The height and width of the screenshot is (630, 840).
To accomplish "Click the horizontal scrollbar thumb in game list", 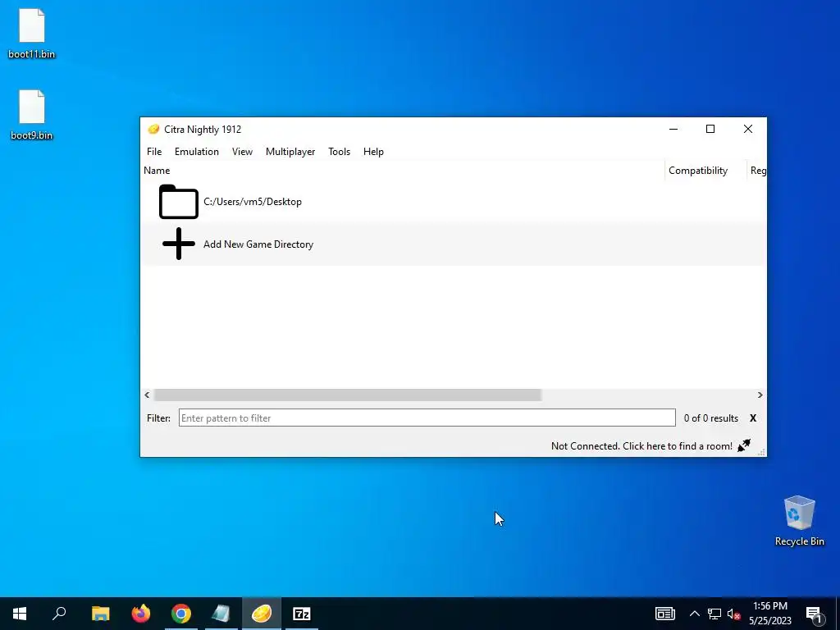I will click(x=348, y=395).
